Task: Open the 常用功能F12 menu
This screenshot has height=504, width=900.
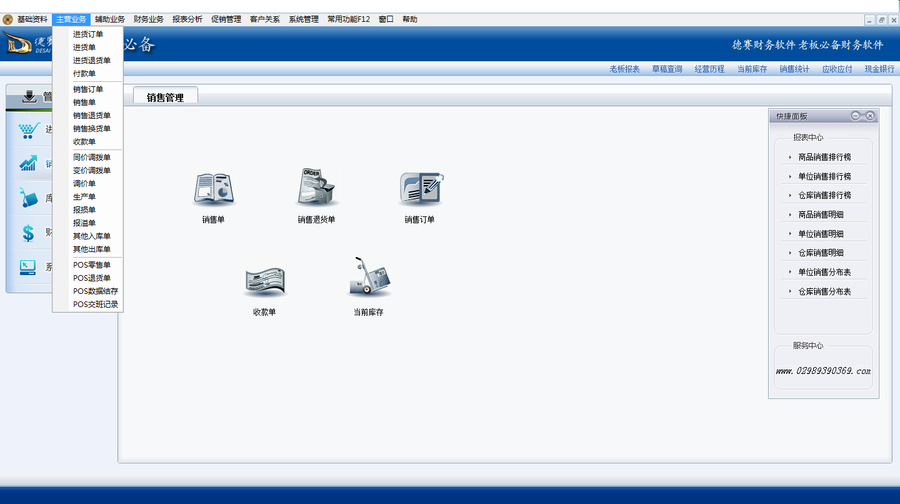Action: pyautogui.click(x=349, y=20)
